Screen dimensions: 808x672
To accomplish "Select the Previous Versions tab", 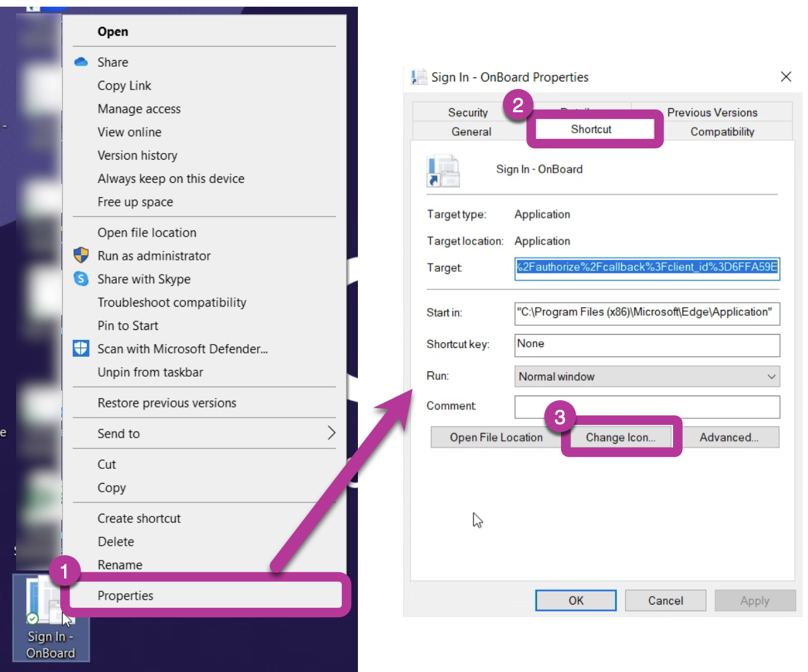I will [x=712, y=112].
